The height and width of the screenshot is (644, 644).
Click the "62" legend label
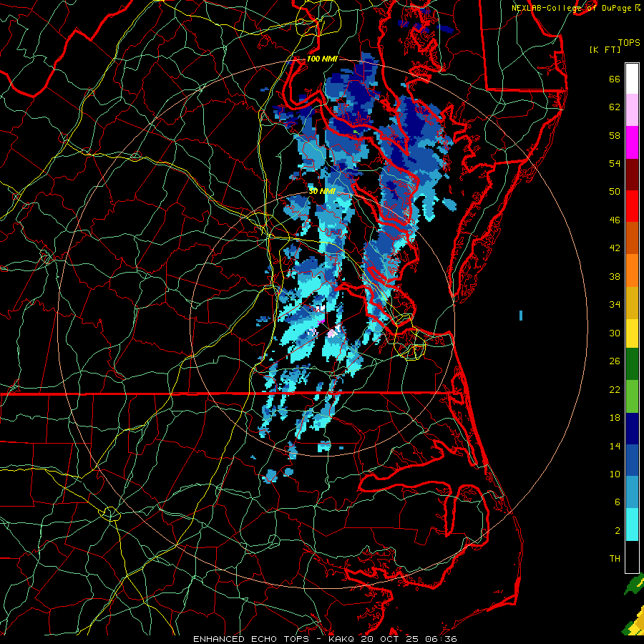[x=615, y=107]
